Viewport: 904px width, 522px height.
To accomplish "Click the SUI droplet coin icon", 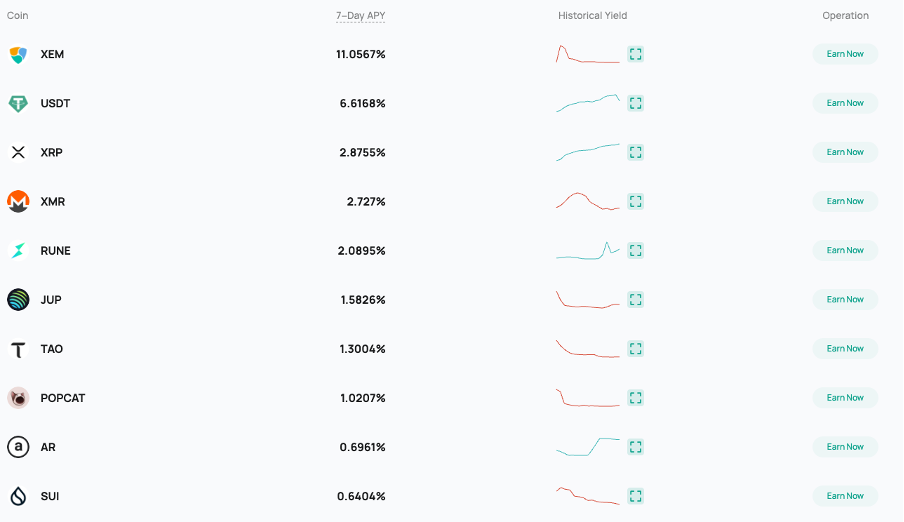I will point(18,496).
